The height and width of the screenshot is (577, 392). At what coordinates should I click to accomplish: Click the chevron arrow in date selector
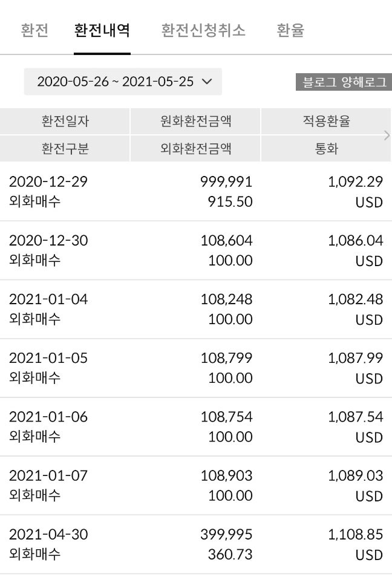(207, 81)
